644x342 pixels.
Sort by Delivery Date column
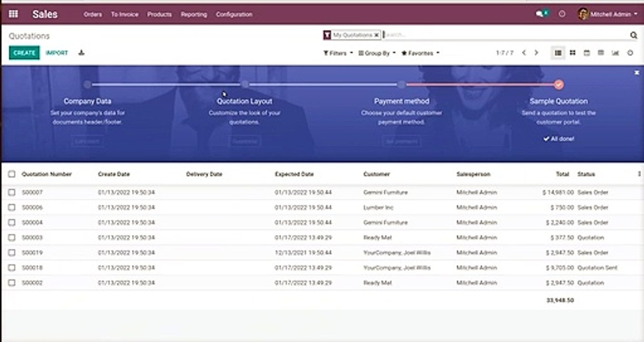coord(204,174)
